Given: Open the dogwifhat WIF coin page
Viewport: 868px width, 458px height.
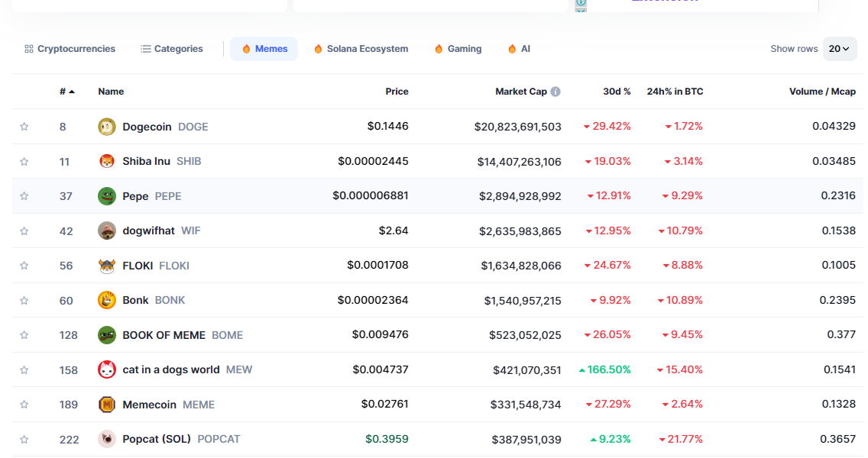Looking at the screenshot, I should point(161,231).
